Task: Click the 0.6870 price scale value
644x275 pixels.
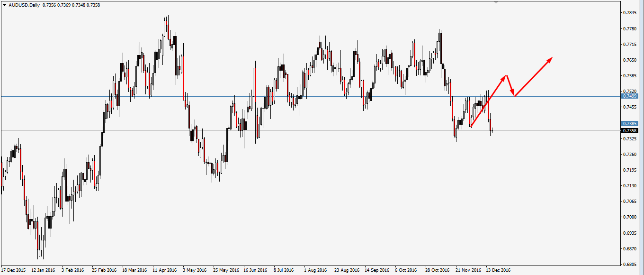Action: 630,248
